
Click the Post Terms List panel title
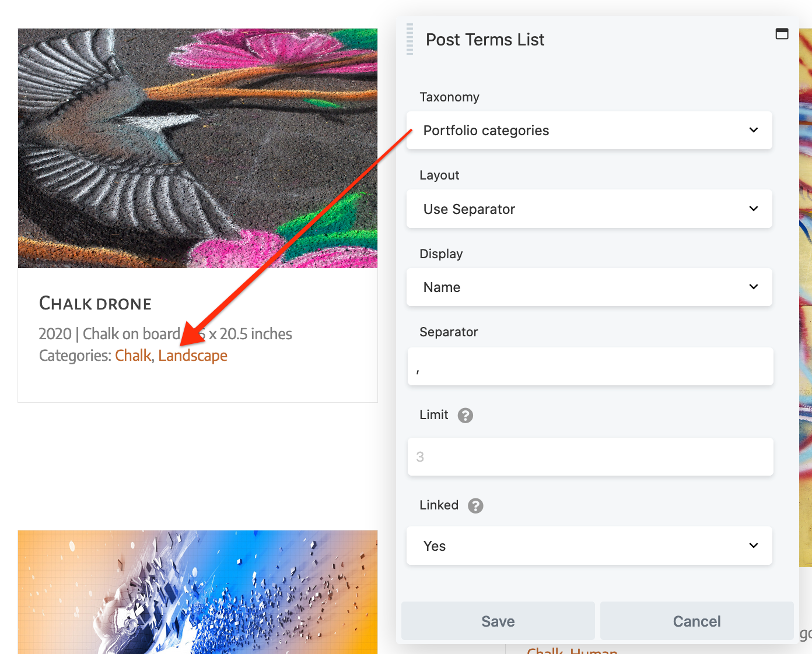485,40
